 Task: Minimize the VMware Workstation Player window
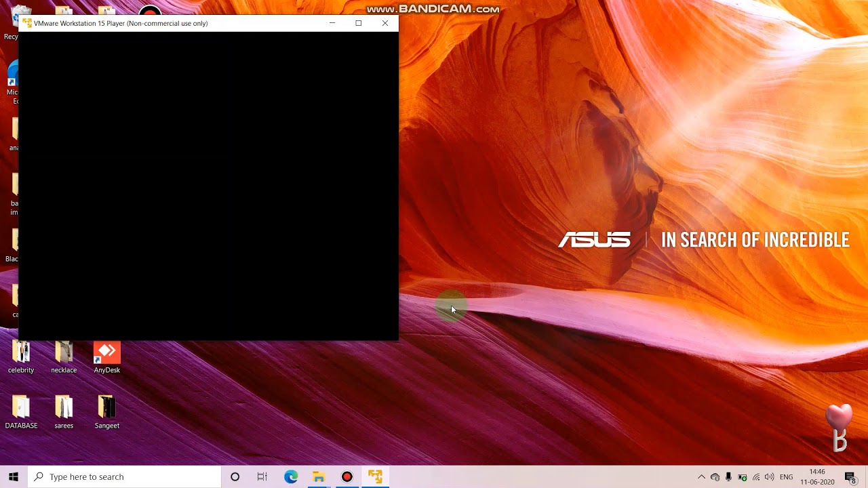332,23
